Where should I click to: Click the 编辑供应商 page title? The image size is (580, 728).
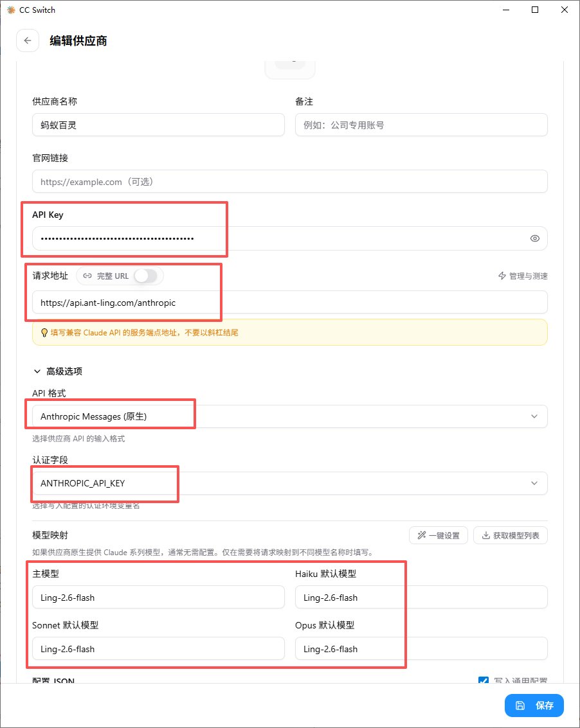point(78,41)
